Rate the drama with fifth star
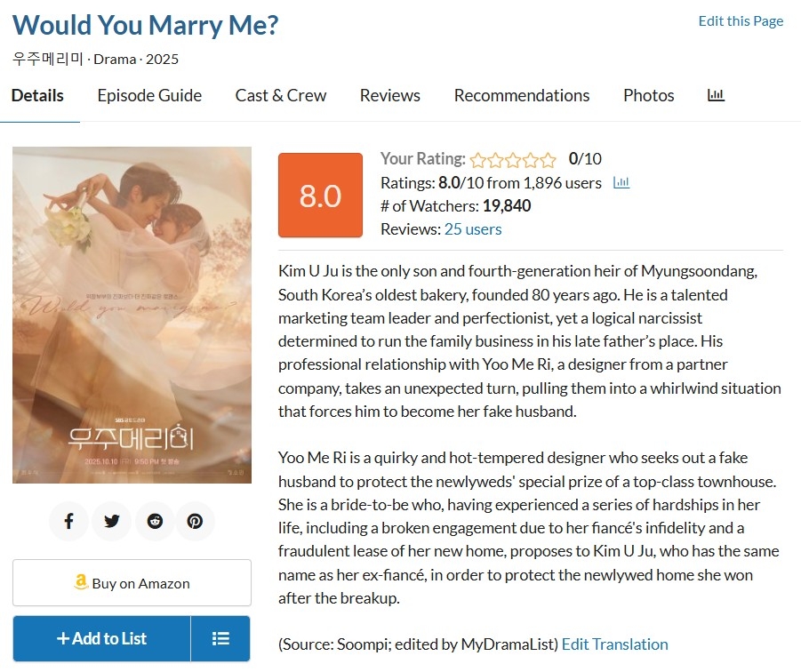801x672 pixels. click(x=549, y=160)
